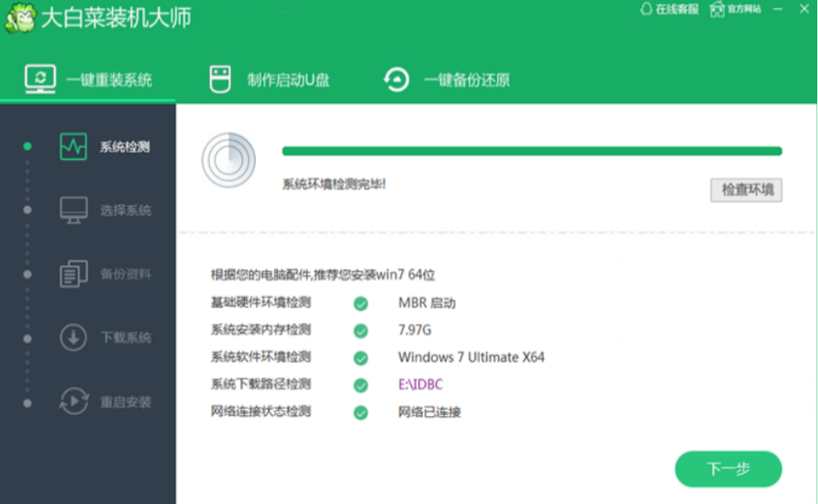The height and width of the screenshot is (504, 818).
Task: Select 重启安装 restart icon in sidebar
Action: 73,401
